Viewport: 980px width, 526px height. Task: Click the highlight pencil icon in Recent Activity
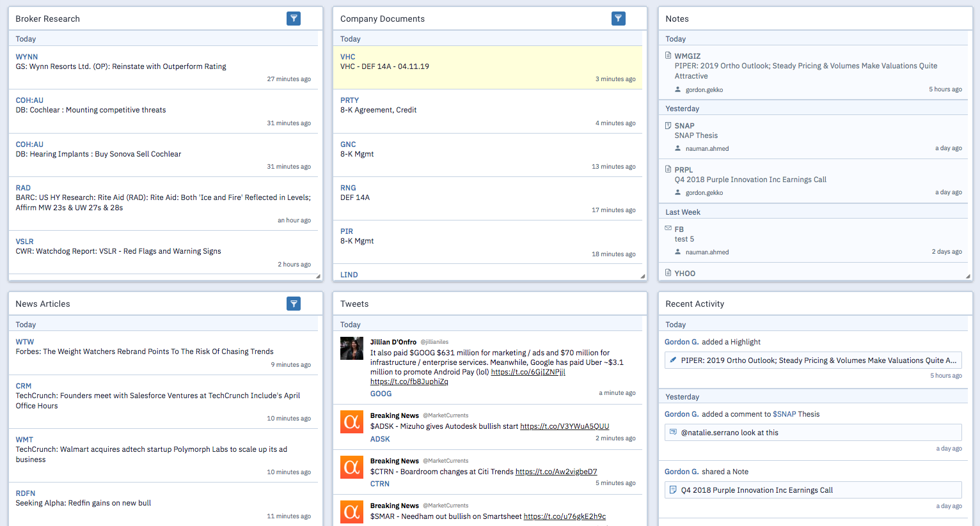click(673, 360)
